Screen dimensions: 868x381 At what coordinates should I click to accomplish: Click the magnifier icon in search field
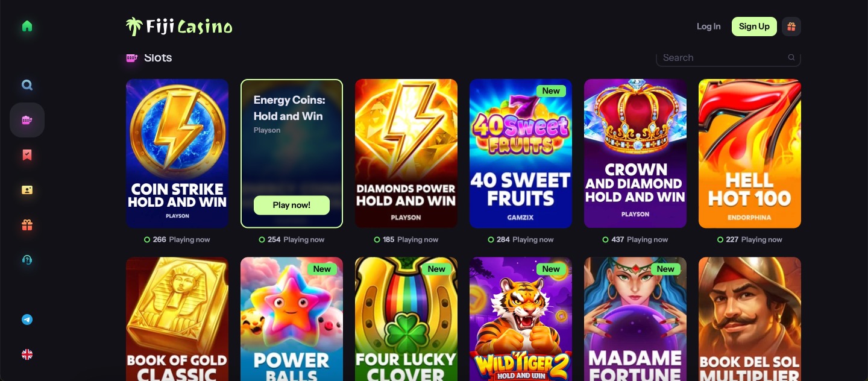point(791,58)
